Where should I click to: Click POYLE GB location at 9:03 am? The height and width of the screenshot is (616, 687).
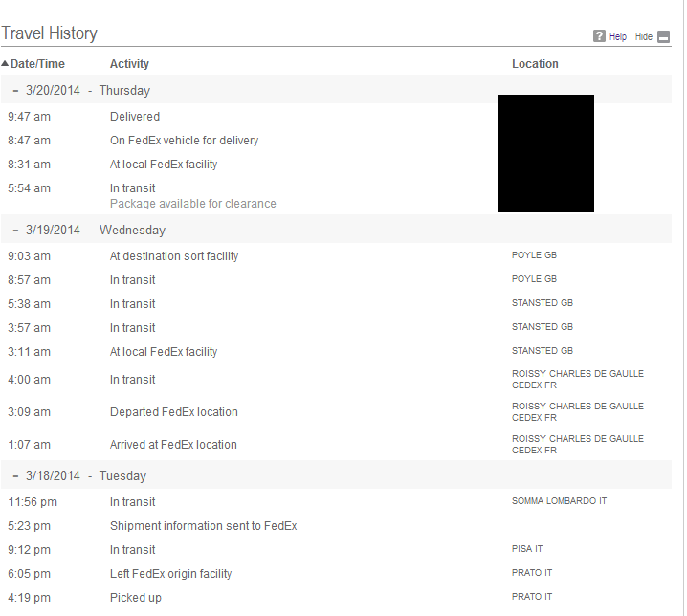pyautogui.click(x=534, y=255)
